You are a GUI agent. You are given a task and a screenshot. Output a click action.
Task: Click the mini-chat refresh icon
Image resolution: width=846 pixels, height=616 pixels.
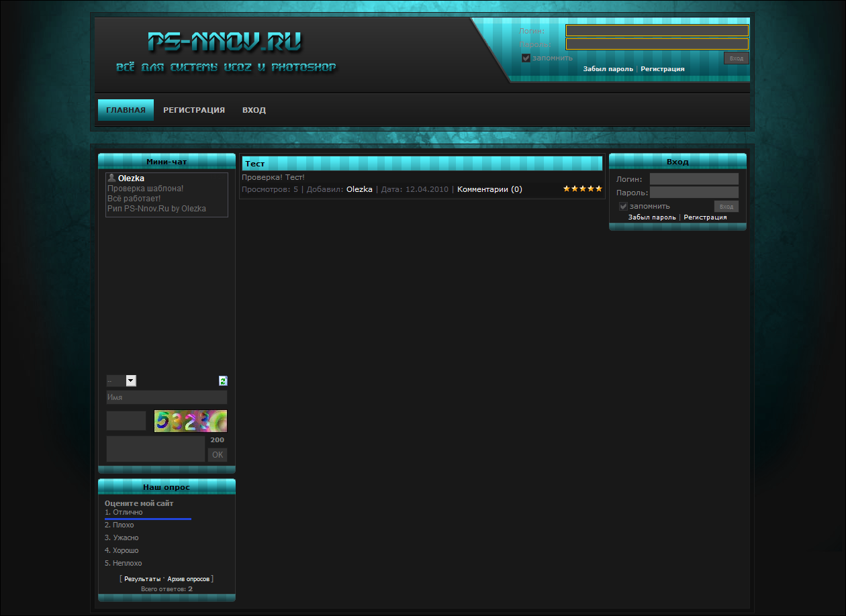(223, 380)
